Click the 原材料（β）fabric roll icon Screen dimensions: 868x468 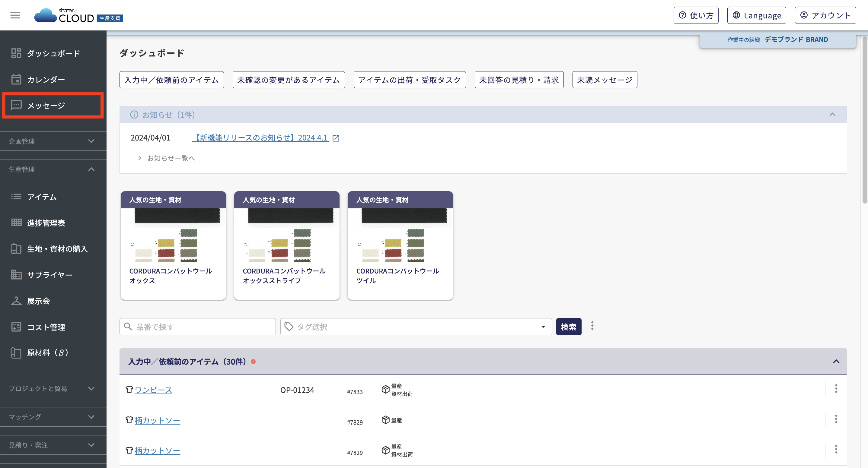click(16, 353)
